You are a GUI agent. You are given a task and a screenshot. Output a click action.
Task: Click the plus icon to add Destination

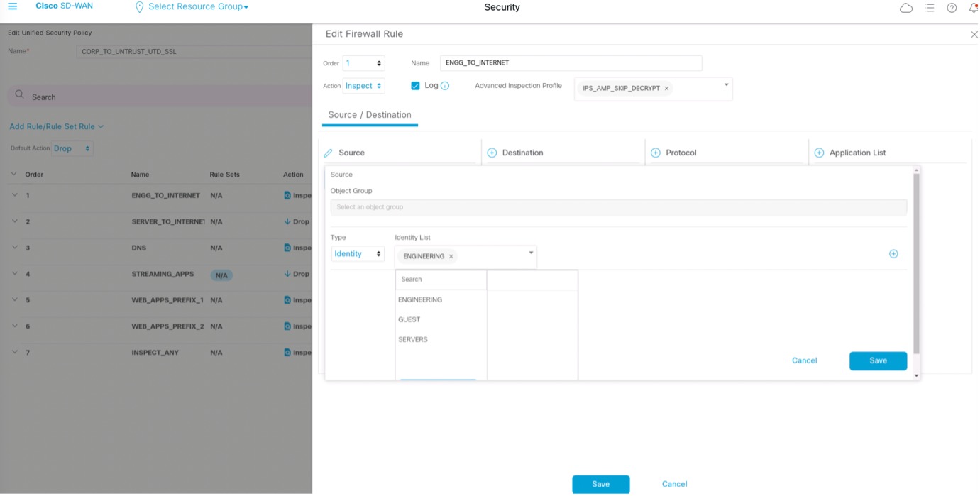[x=492, y=152]
